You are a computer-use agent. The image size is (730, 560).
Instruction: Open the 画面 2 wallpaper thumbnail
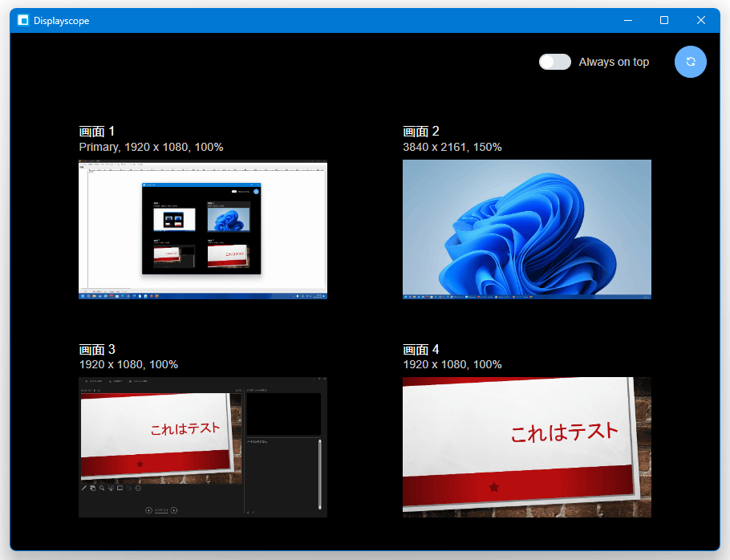point(526,229)
